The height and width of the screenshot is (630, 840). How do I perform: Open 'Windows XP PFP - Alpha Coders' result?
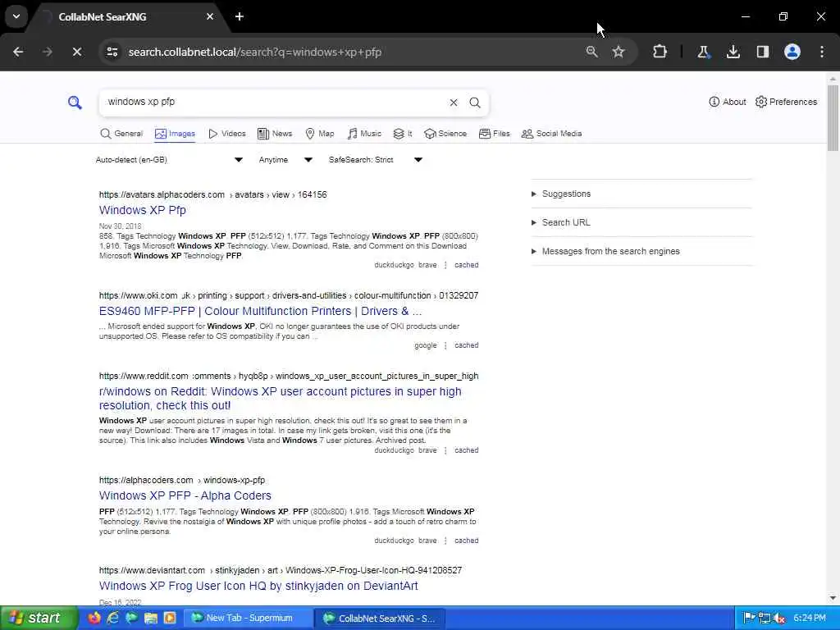tap(185, 495)
